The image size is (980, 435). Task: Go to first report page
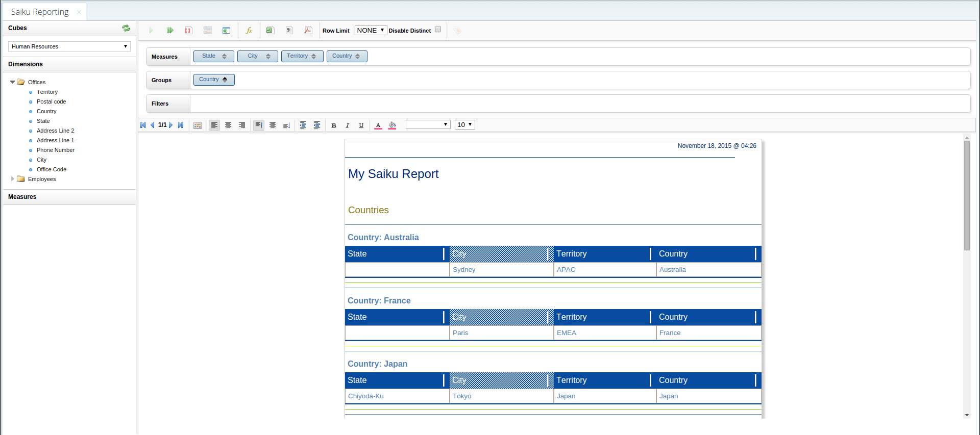click(143, 125)
